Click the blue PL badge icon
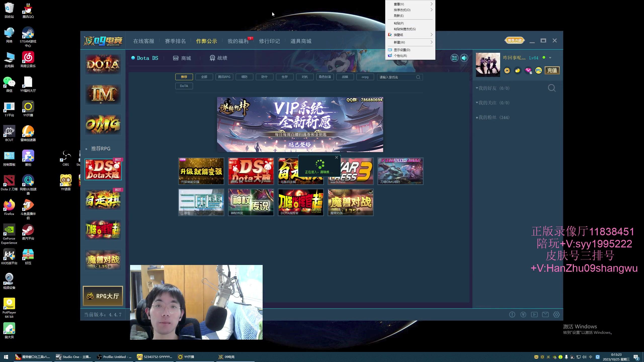This screenshot has height=362, width=644. tap(539, 71)
